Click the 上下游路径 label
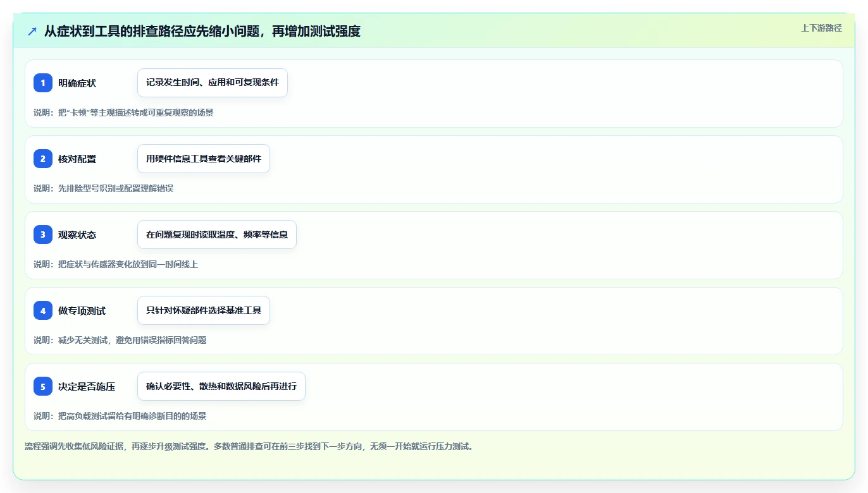 coord(821,28)
